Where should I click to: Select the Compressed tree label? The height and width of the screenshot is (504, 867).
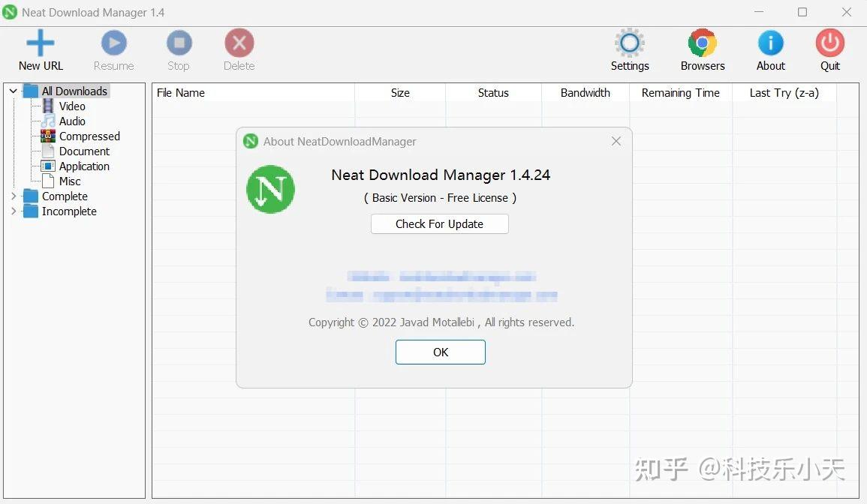tap(89, 136)
